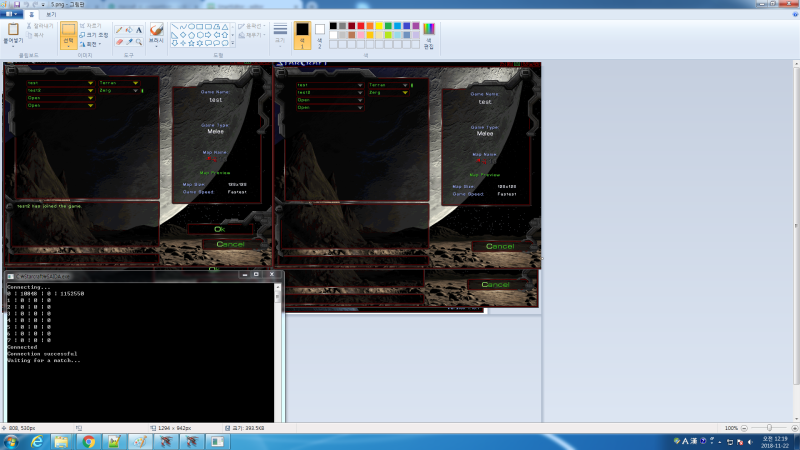Click the Copy (복사) button

[x=36, y=35]
